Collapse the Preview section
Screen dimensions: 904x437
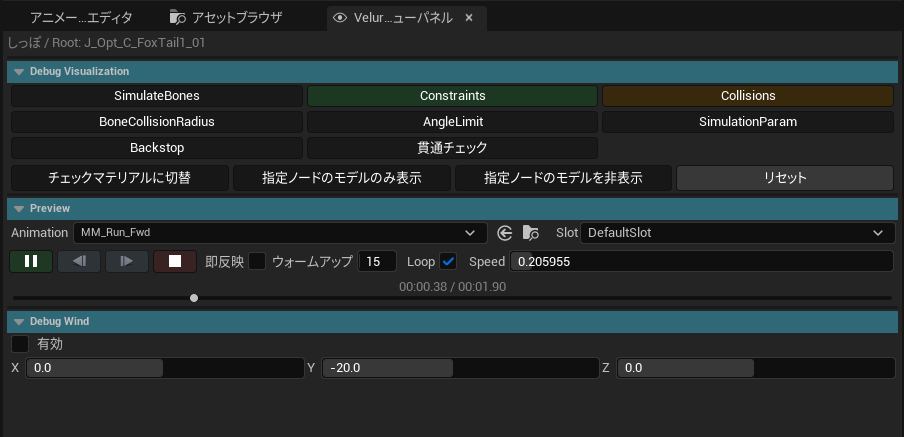(19, 208)
